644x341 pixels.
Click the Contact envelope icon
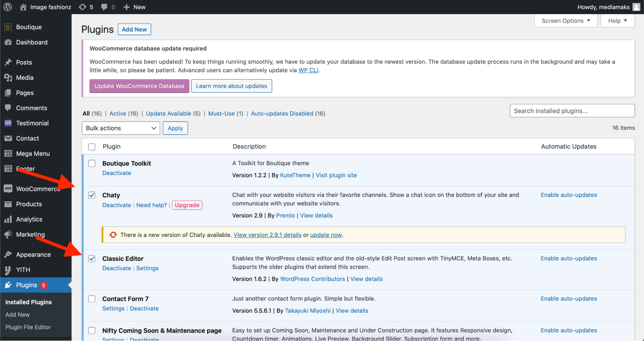[x=8, y=138]
